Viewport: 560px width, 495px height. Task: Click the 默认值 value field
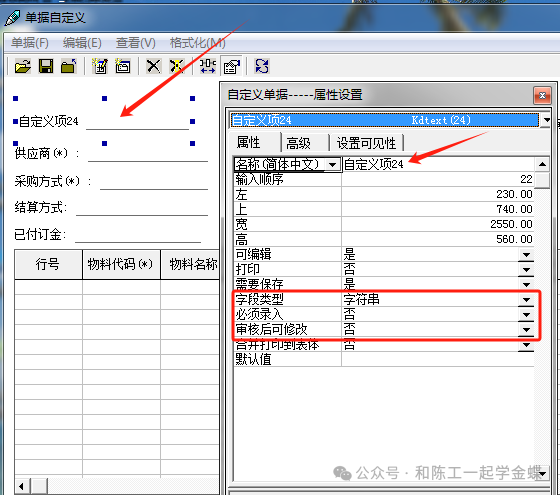click(x=438, y=359)
